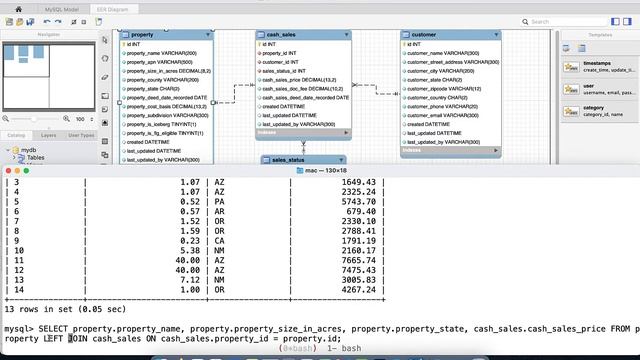This screenshot has width=640, height=360.
Task: Expand Indexes section of customer table
Action: [496, 151]
